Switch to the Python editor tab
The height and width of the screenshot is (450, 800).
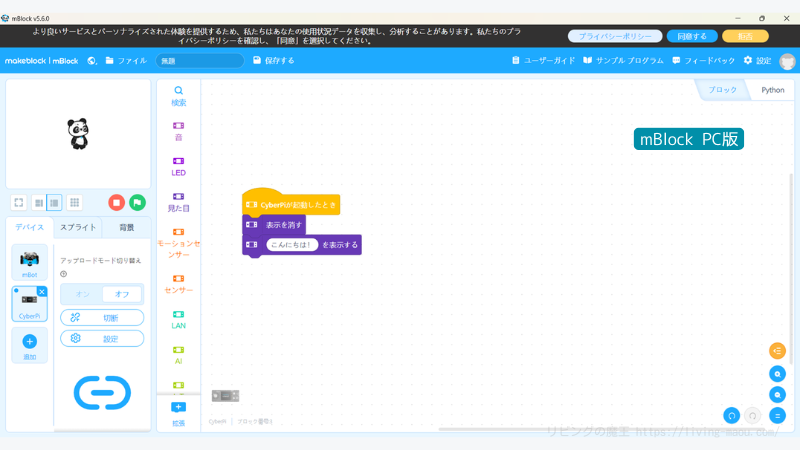[772, 90]
